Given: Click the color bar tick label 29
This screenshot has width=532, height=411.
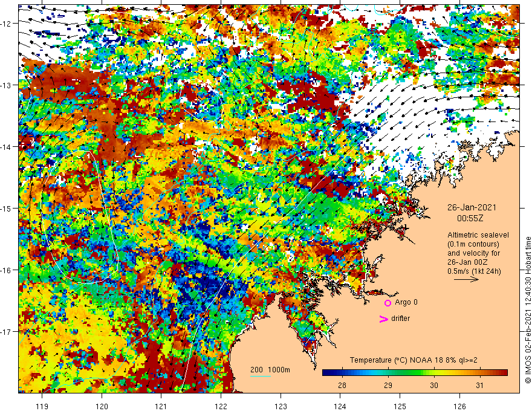Looking at the screenshot, I should click(x=388, y=385).
